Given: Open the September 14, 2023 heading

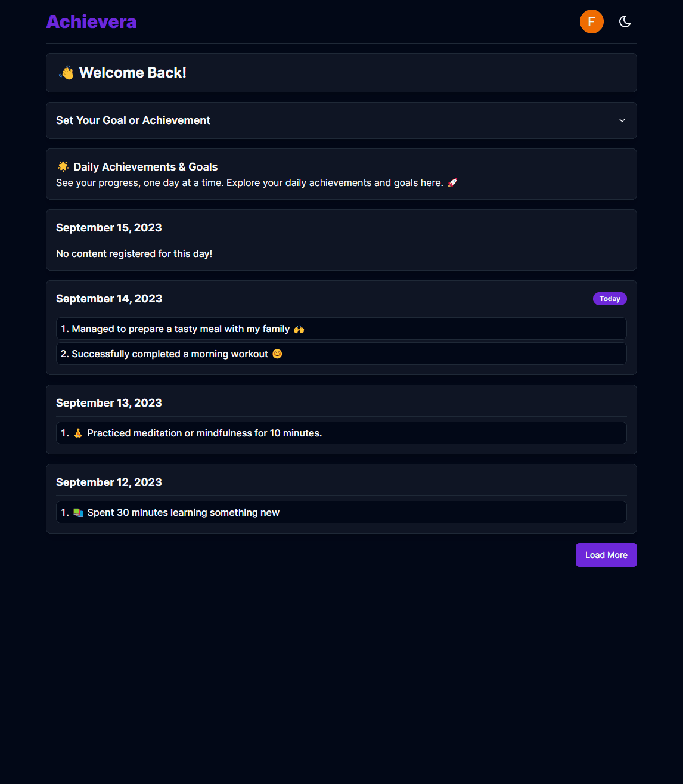Looking at the screenshot, I should 109,299.
